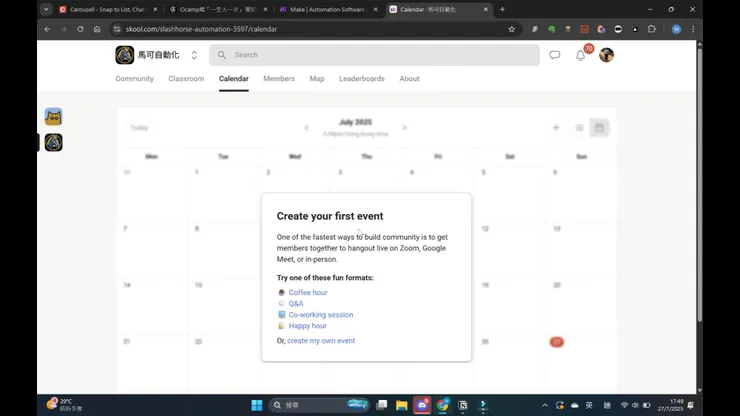Open Notion from the taskbar
Image resolution: width=740 pixels, height=416 pixels.
pyautogui.click(x=463, y=405)
